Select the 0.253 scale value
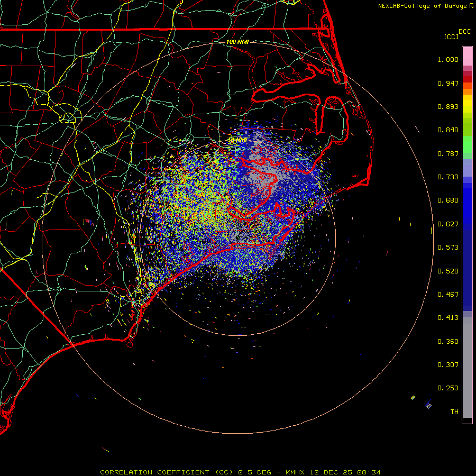Image resolution: width=476 pixels, height=476 pixels. pos(448,388)
